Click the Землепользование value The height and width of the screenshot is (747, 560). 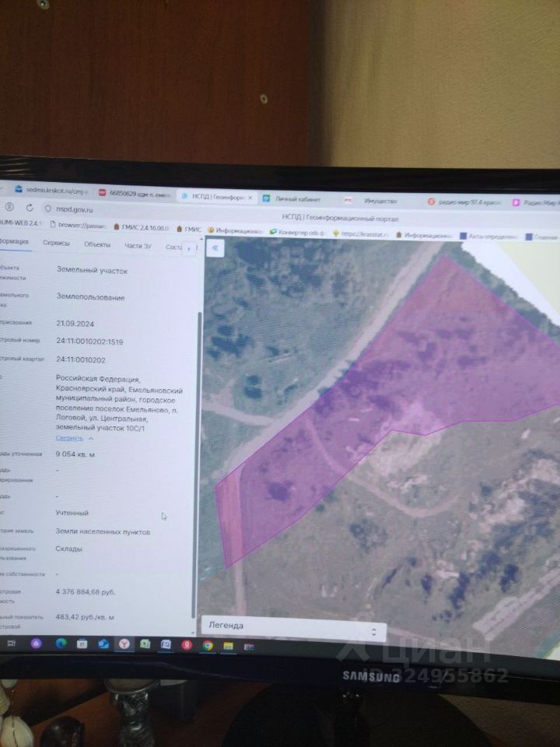(x=90, y=296)
